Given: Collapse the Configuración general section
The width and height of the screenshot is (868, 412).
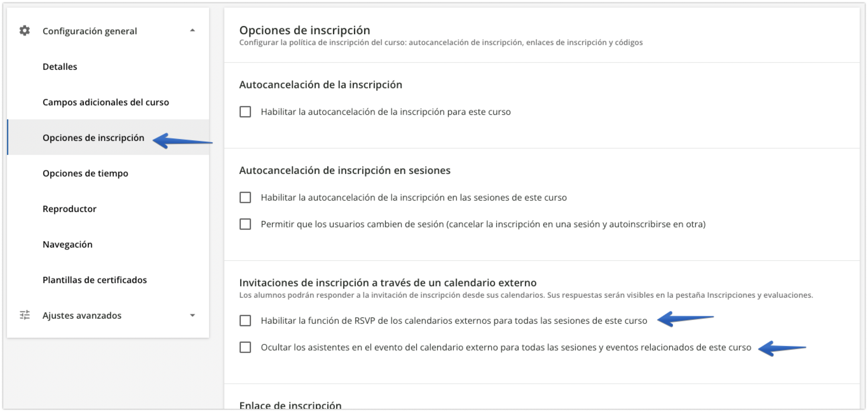Looking at the screenshot, I should click(x=193, y=31).
